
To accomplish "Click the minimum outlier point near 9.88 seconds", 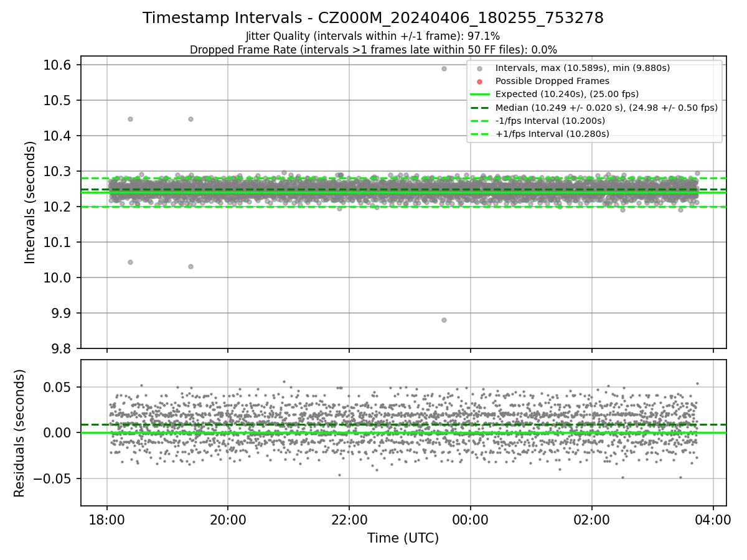I will click(444, 320).
